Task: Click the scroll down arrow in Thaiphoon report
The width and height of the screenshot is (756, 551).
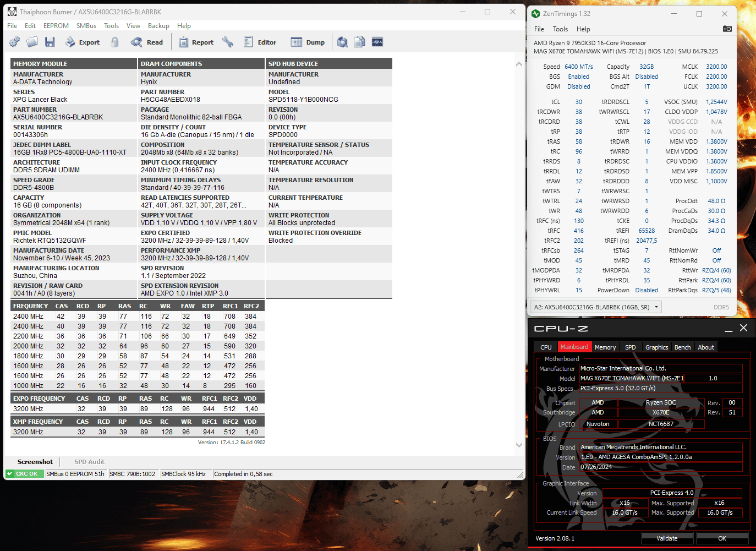Action: pos(519,445)
